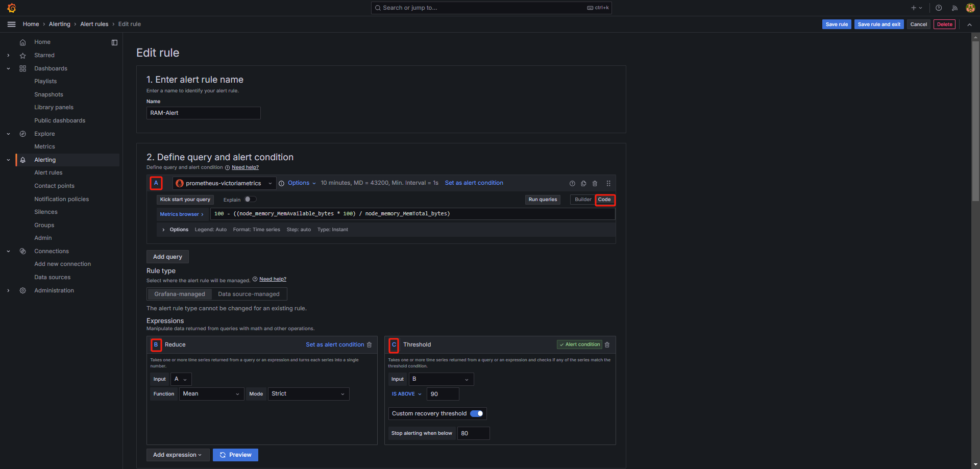This screenshot has width=980, height=469.
Task: Dock the sidebar menu using the panel icon
Action: tap(114, 42)
